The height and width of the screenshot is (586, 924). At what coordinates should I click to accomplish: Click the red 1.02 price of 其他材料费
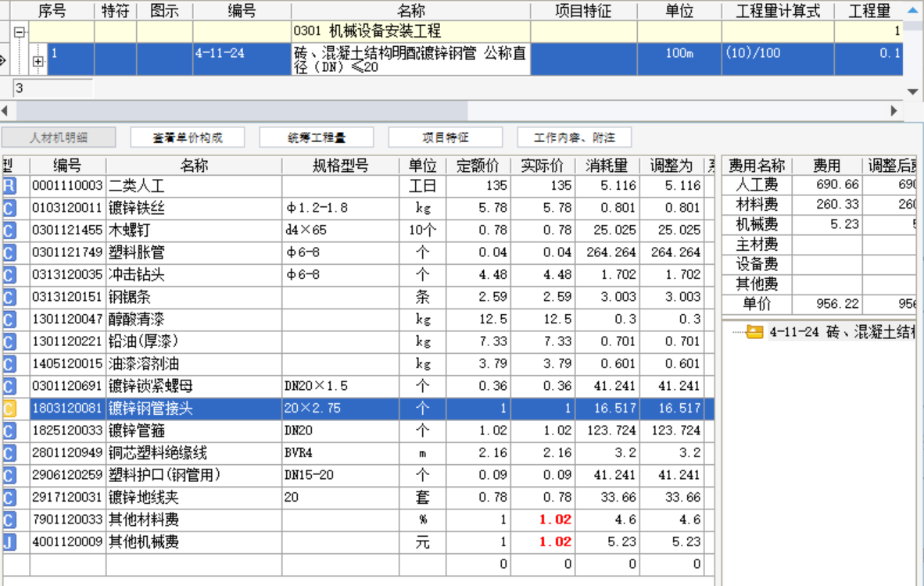pyautogui.click(x=555, y=520)
